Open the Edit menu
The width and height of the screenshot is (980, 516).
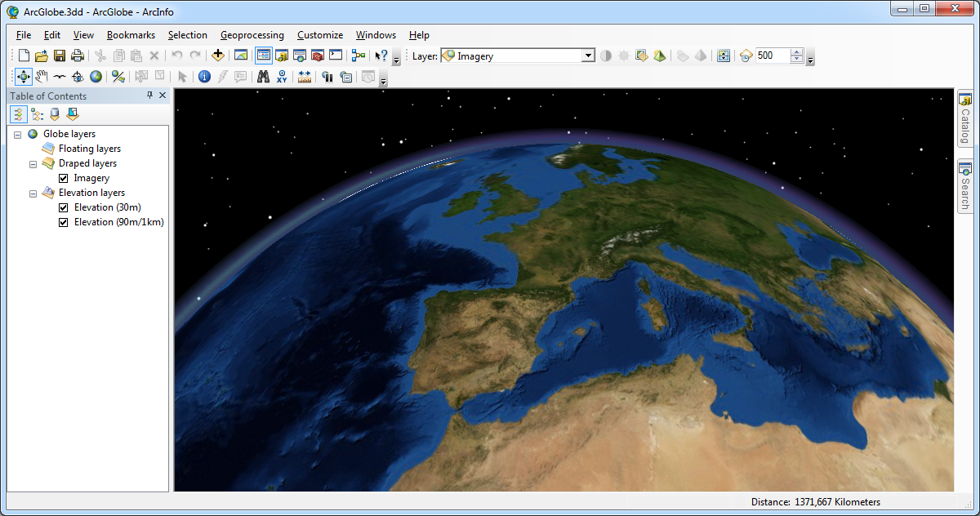tap(52, 35)
